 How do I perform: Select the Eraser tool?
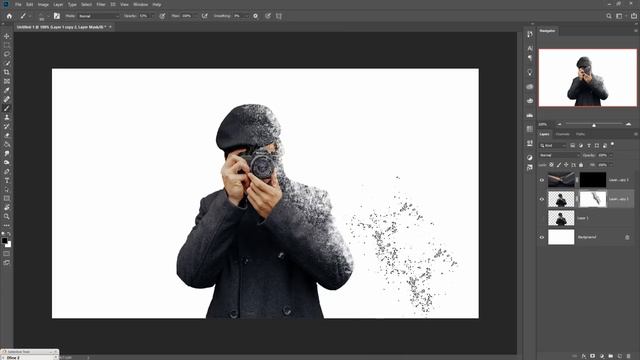click(7, 135)
